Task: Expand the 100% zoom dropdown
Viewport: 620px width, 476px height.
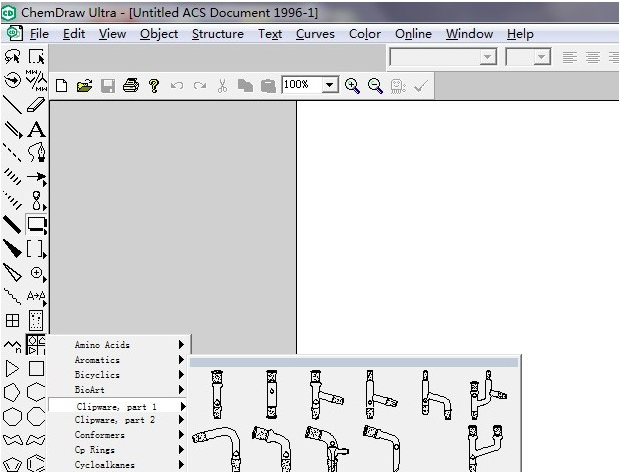Action: 329,85
